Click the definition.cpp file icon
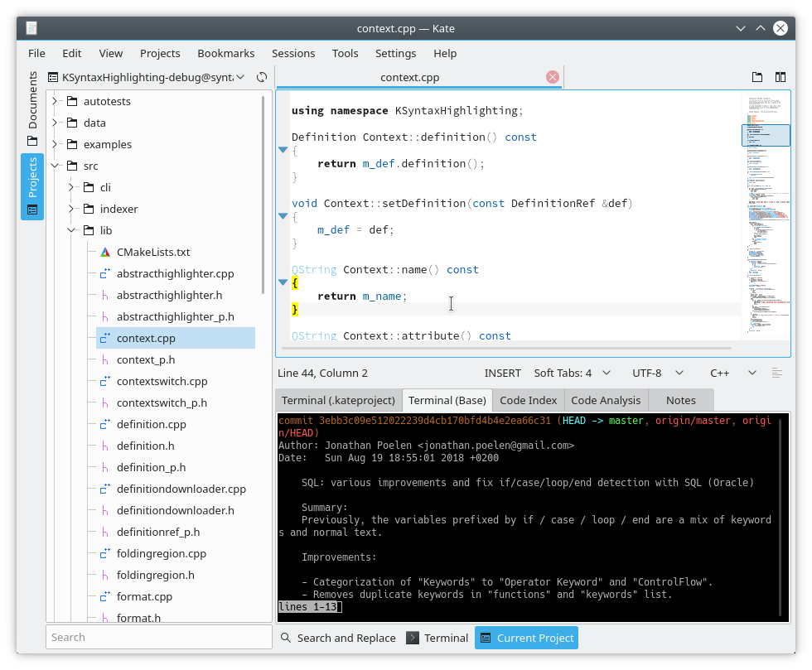812x670 pixels. (105, 424)
